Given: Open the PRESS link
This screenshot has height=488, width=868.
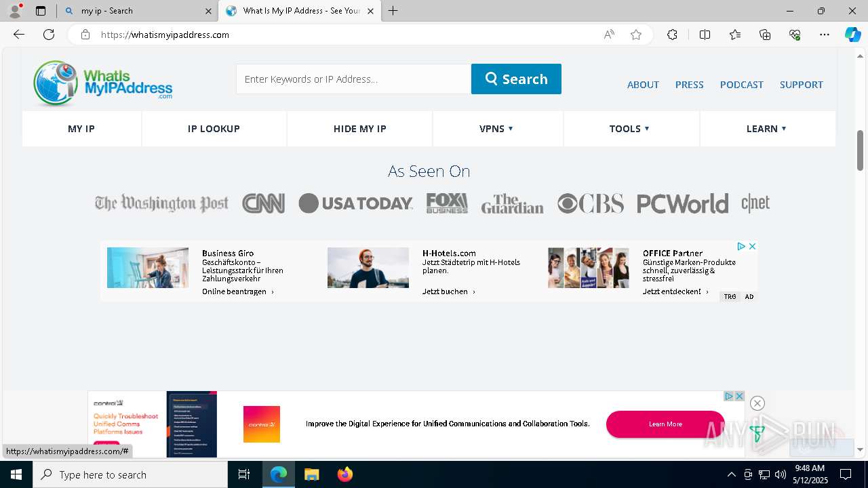Looking at the screenshot, I should 689,85.
